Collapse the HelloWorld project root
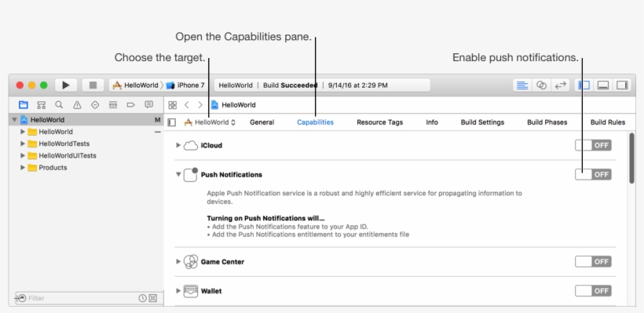 click(x=15, y=120)
